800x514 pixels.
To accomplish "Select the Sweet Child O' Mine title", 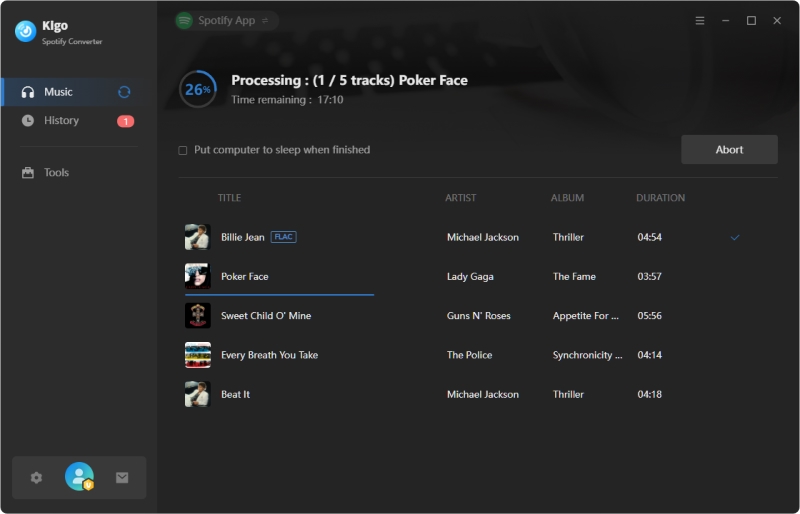I will (266, 315).
